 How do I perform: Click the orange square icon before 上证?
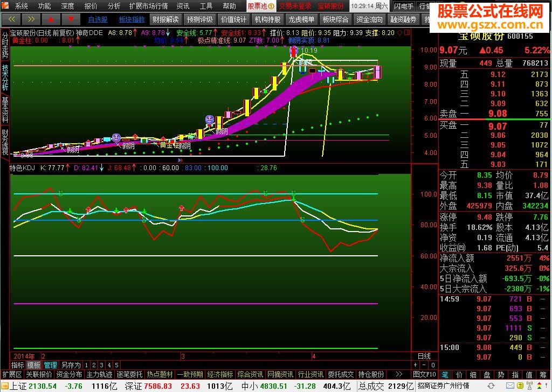click(x=5, y=387)
